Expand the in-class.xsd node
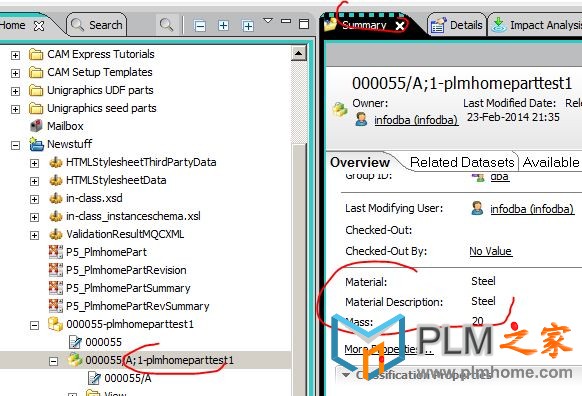582x396 pixels. (34, 199)
